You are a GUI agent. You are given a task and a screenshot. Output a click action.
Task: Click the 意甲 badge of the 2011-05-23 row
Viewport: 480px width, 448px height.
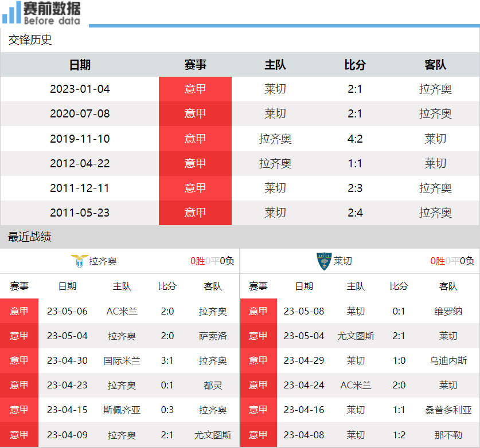195,213
